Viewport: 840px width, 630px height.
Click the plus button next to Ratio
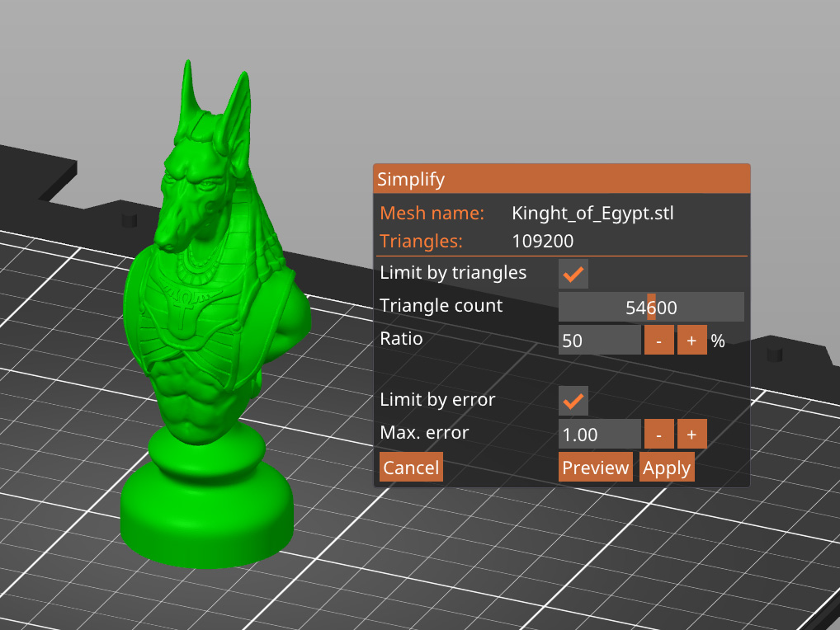coord(691,339)
